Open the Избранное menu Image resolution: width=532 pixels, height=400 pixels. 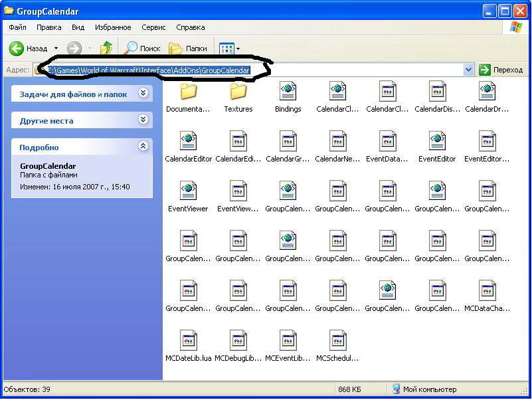pyautogui.click(x=113, y=27)
